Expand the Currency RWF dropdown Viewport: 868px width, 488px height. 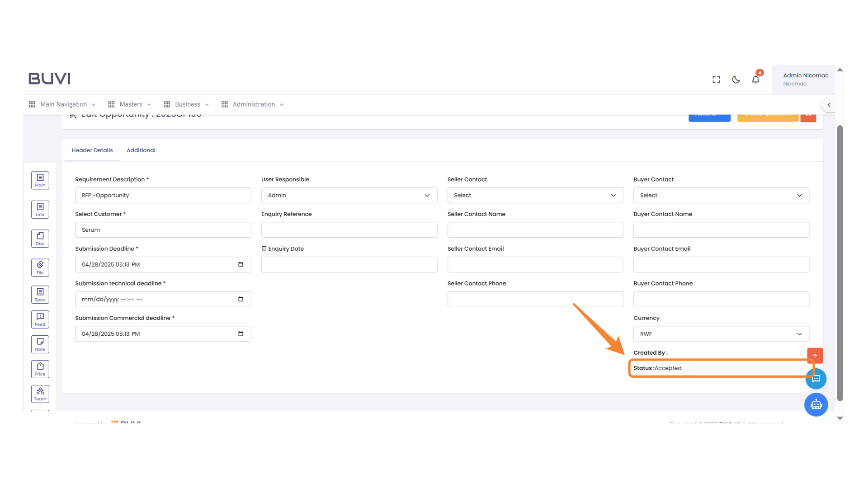[721, 334]
